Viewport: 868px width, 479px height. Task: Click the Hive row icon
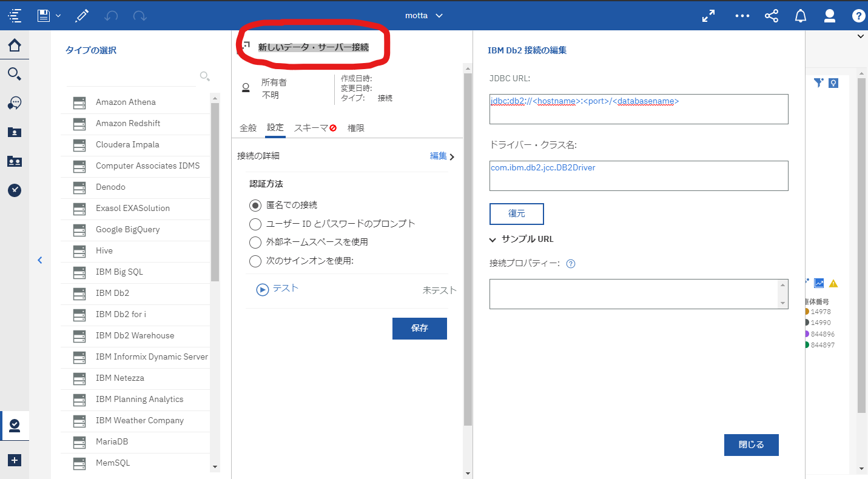coord(79,251)
